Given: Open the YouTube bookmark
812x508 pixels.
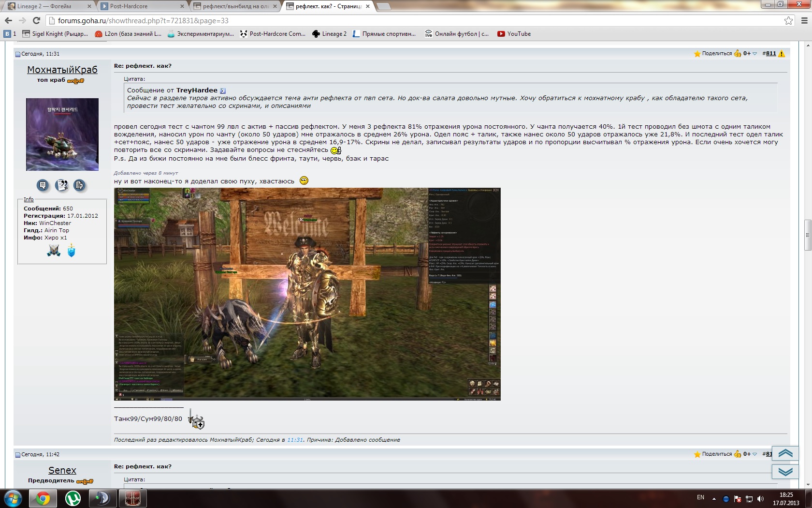Looking at the screenshot, I should point(514,34).
